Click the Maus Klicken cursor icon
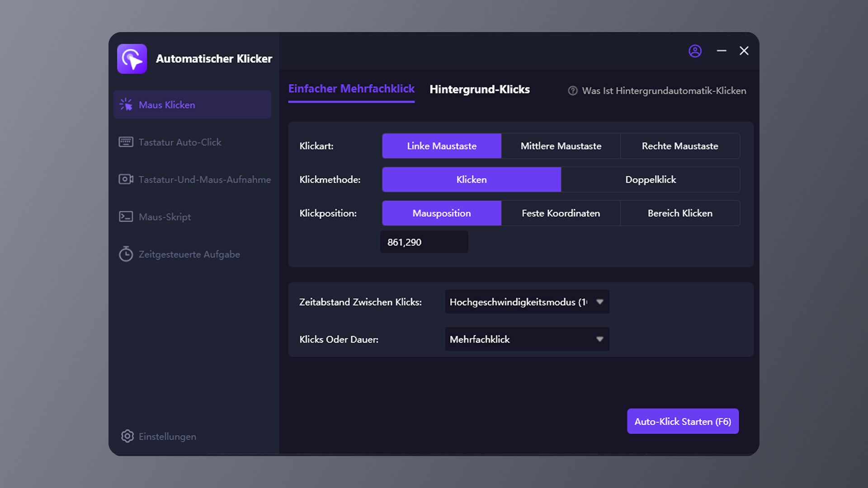The width and height of the screenshot is (868, 488). pos(126,105)
